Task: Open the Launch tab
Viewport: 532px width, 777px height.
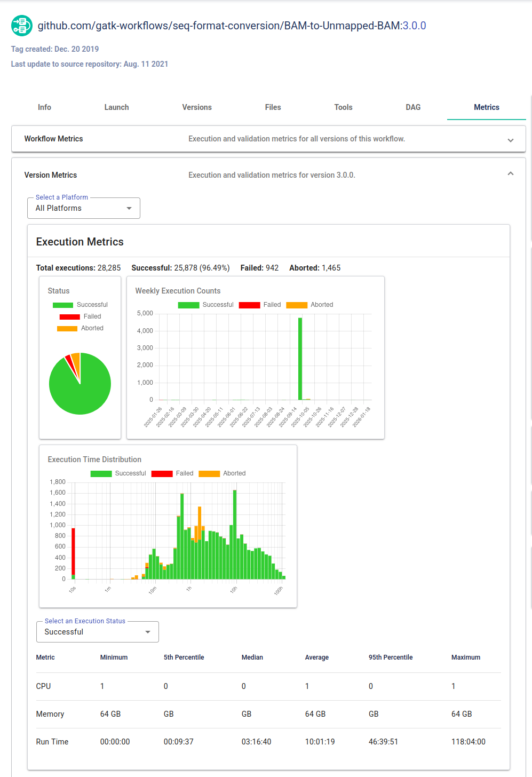Action: click(116, 107)
